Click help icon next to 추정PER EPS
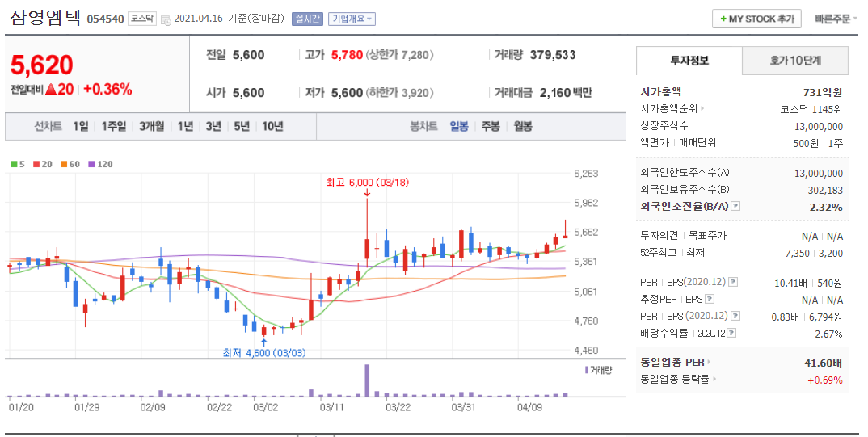Screen dimensions: 868x437 [709, 299]
